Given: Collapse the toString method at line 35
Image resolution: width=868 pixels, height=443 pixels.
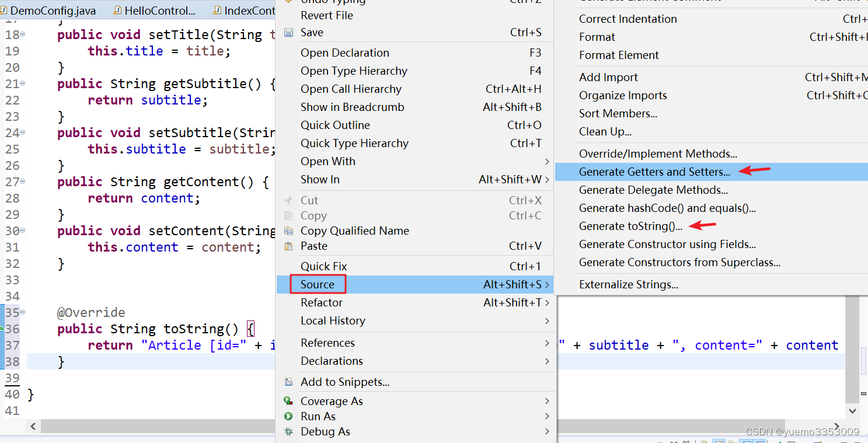Looking at the screenshot, I should (x=23, y=312).
